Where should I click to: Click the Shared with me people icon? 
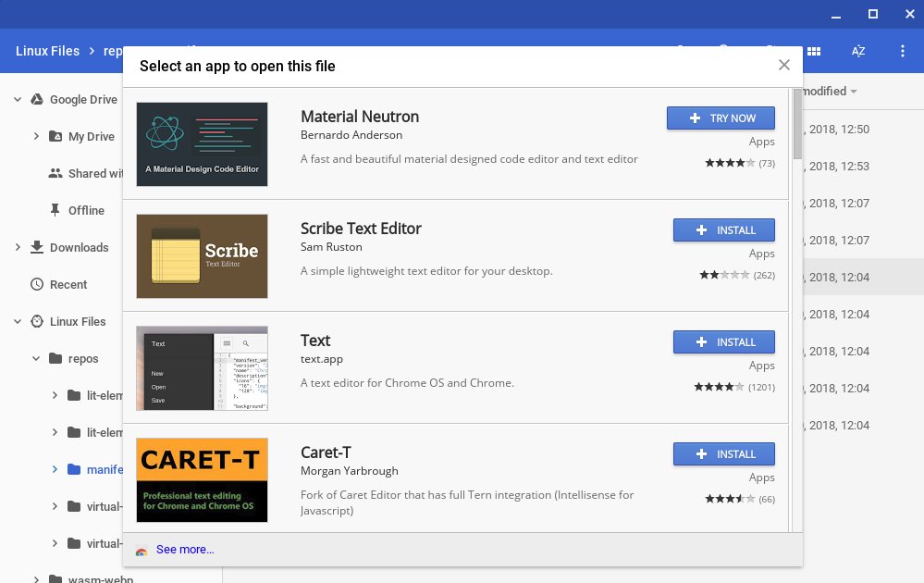pyautogui.click(x=55, y=173)
